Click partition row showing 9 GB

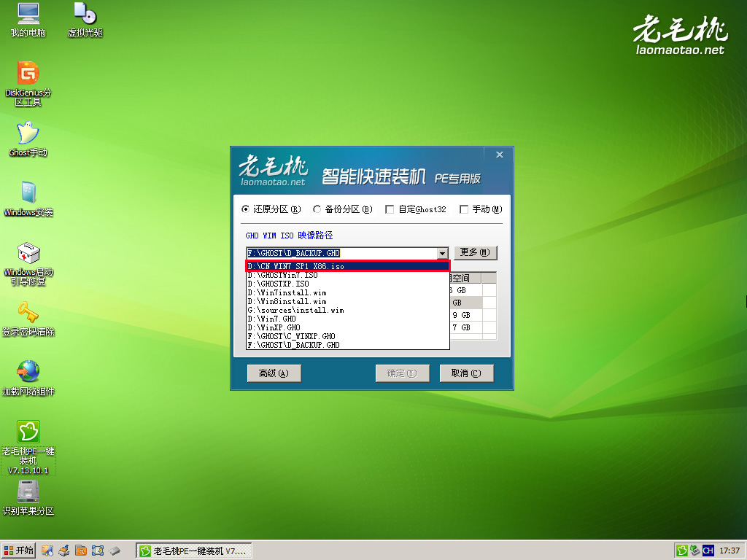473,315
